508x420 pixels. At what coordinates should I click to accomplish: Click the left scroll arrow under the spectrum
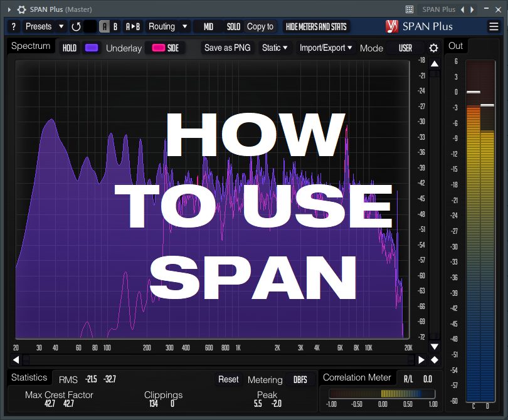tap(15, 359)
